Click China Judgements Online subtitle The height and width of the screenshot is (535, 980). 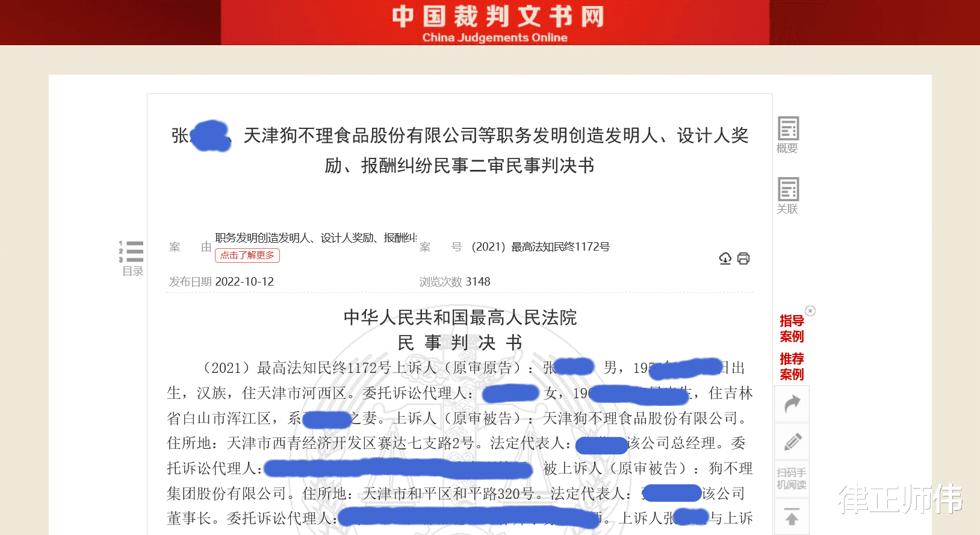495,37
